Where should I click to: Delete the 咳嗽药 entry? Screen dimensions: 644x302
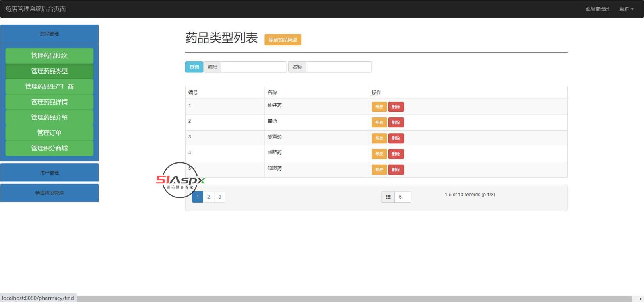point(396,170)
